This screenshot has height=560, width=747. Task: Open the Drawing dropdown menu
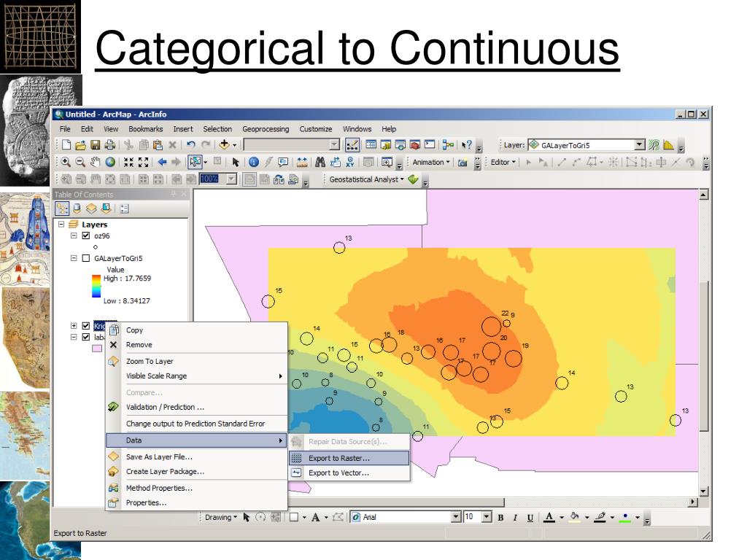pos(221,517)
